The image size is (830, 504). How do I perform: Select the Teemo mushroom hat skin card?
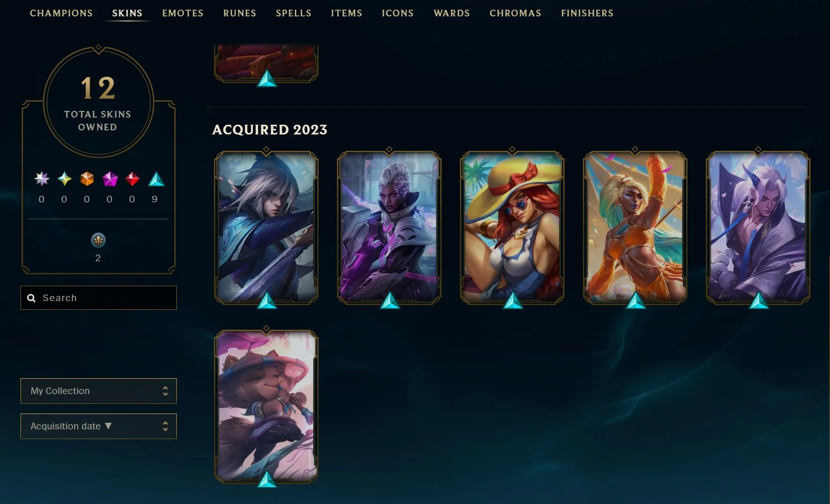click(x=266, y=406)
